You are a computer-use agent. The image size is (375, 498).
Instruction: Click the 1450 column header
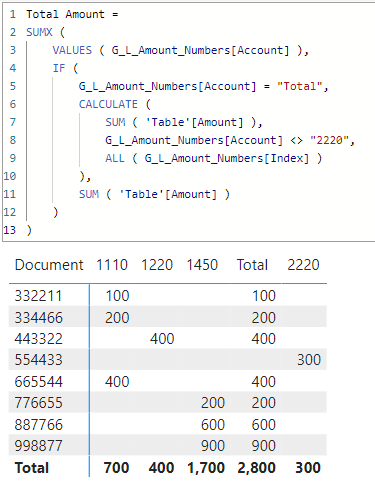pyautogui.click(x=202, y=265)
